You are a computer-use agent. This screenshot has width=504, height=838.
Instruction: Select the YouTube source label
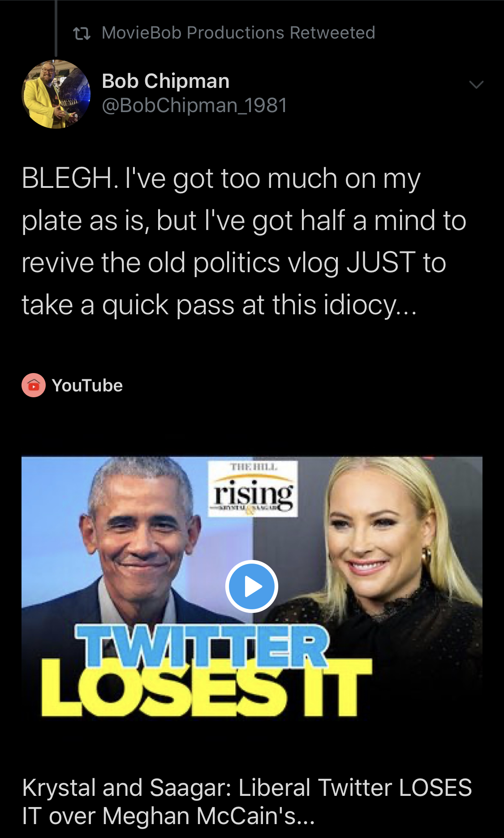tap(87, 386)
